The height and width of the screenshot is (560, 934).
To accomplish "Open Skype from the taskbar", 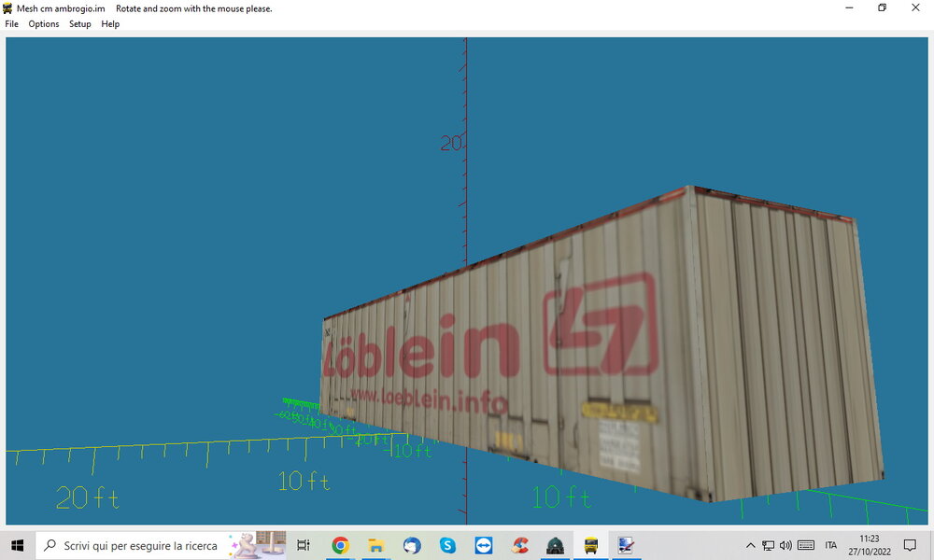I will coord(447,545).
